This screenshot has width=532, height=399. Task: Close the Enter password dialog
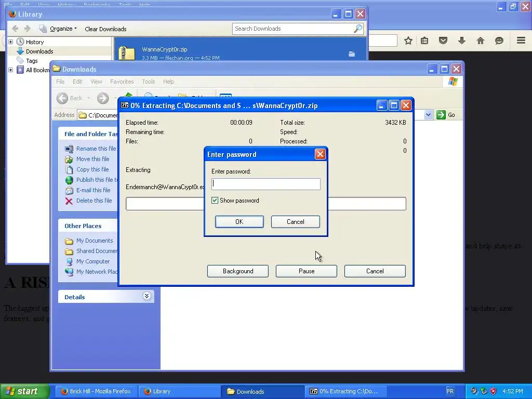(x=320, y=154)
